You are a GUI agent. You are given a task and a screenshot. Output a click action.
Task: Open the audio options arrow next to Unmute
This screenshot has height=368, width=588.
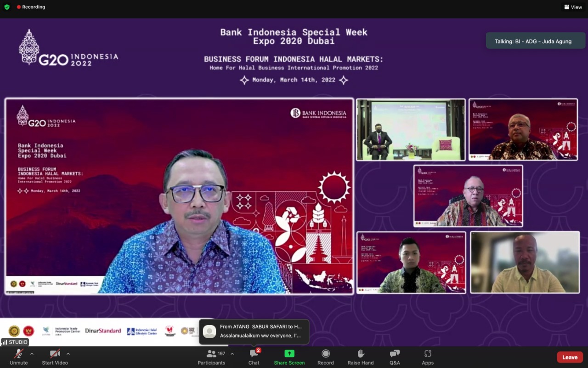[31, 354]
